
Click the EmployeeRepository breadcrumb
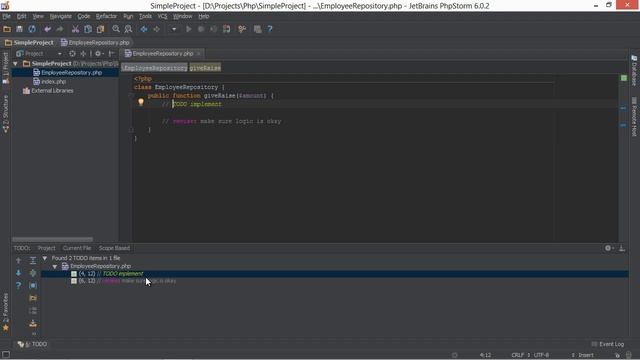(154, 68)
